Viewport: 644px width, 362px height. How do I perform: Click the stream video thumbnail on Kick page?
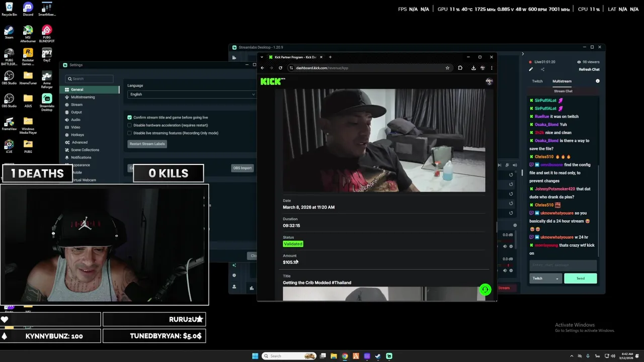click(384, 140)
